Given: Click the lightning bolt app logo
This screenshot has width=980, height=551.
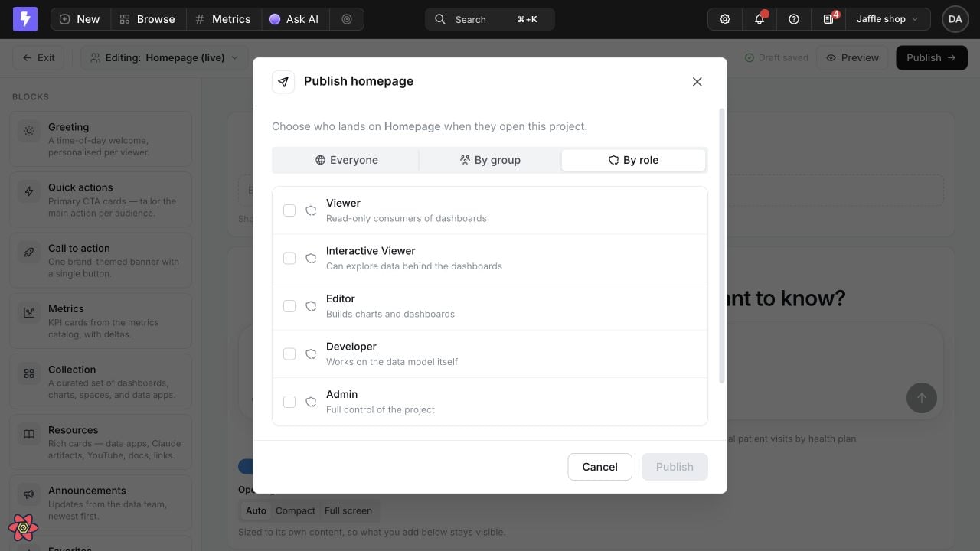Looking at the screenshot, I should tap(24, 19).
